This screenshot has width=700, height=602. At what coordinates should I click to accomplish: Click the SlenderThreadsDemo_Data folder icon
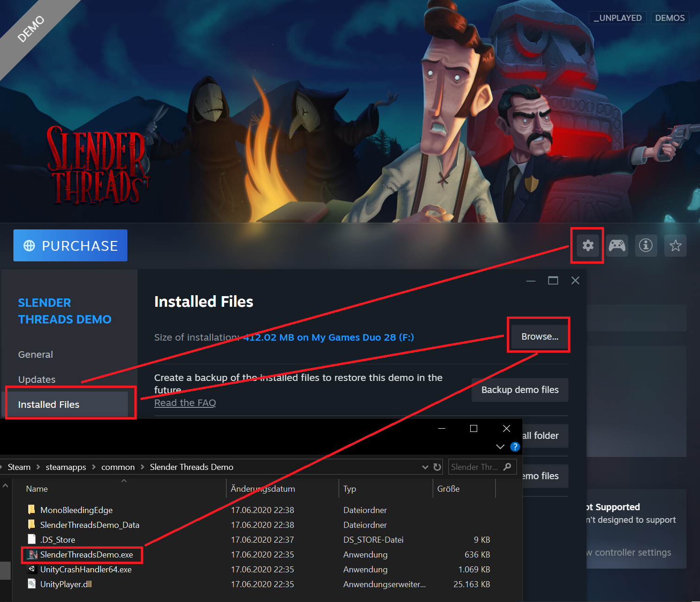(x=32, y=525)
